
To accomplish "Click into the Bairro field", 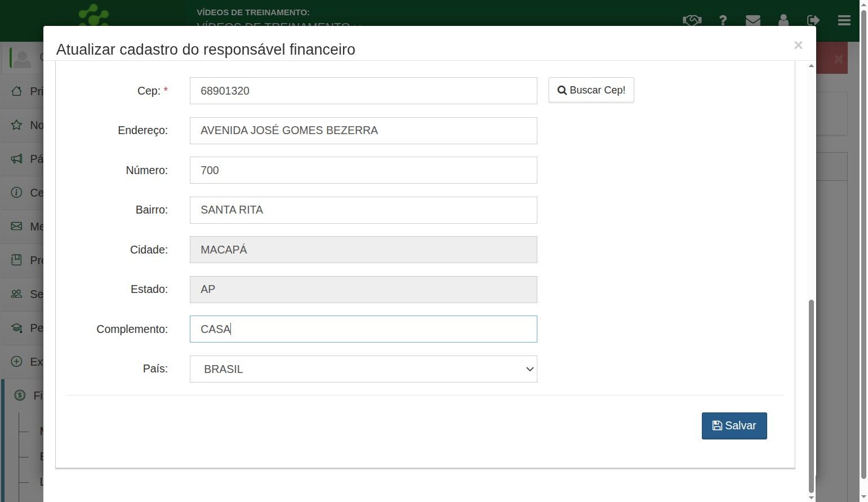I will point(363,210).
